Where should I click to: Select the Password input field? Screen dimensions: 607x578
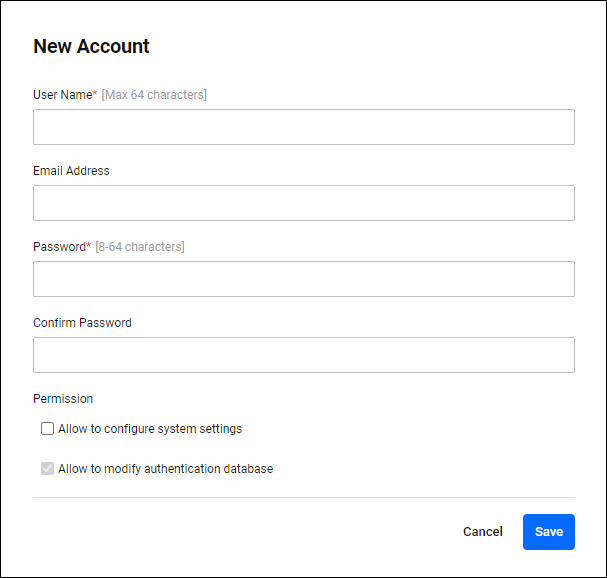click(303, 279)
